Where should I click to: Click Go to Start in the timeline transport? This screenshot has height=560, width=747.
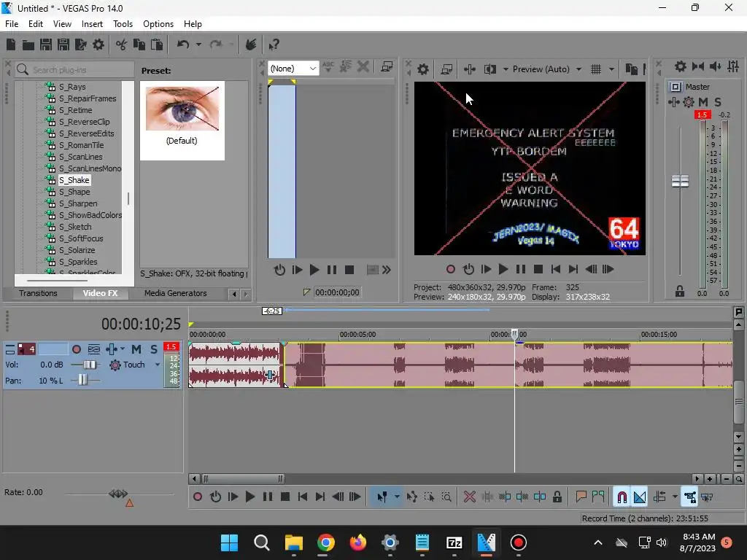pyautogui.click(x=303, y=497)
